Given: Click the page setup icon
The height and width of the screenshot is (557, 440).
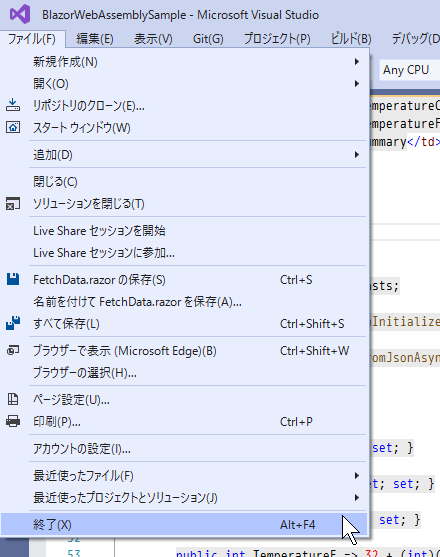Looking at the screenshot, I should pyautogui.click(x=13, y=399).
